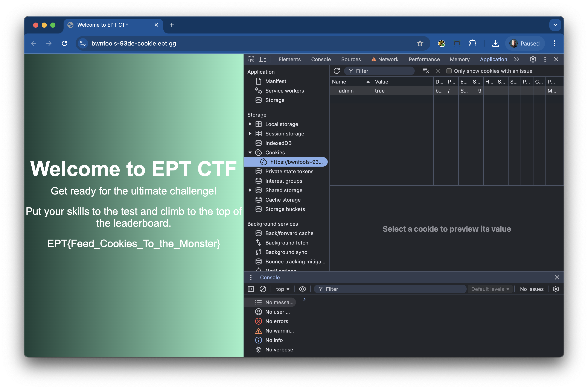Toggle live expression eye icon

click(302, 289)
